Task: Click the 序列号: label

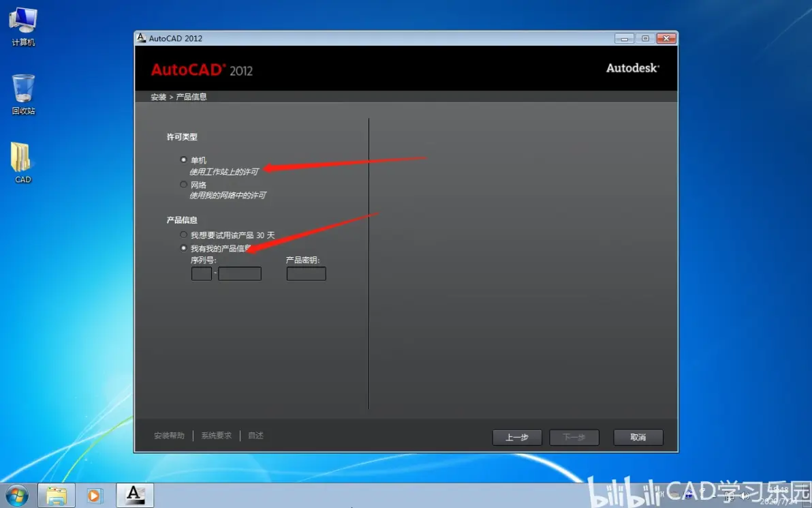Action: click(x=204, y=260)
